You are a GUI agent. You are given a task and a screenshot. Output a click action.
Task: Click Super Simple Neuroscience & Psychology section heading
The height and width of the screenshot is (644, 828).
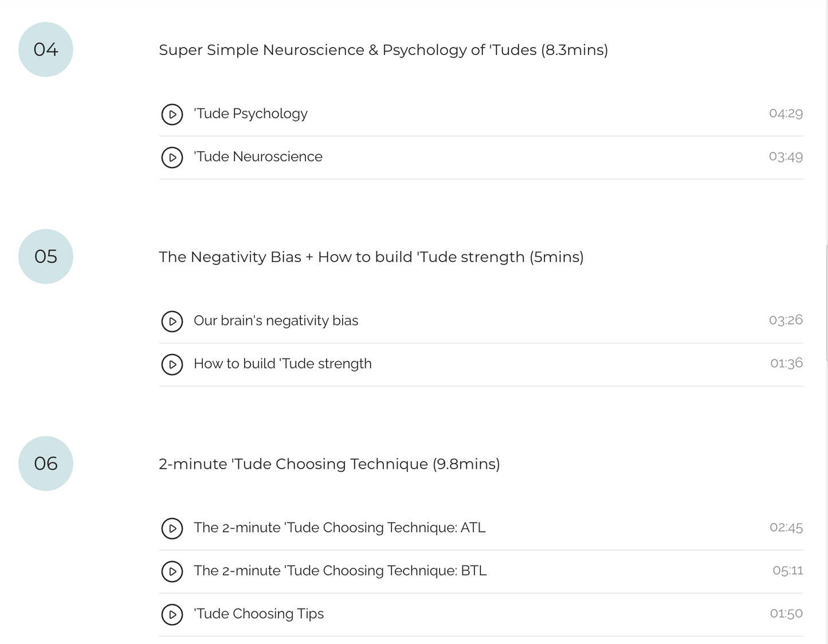tap(383, 50)
